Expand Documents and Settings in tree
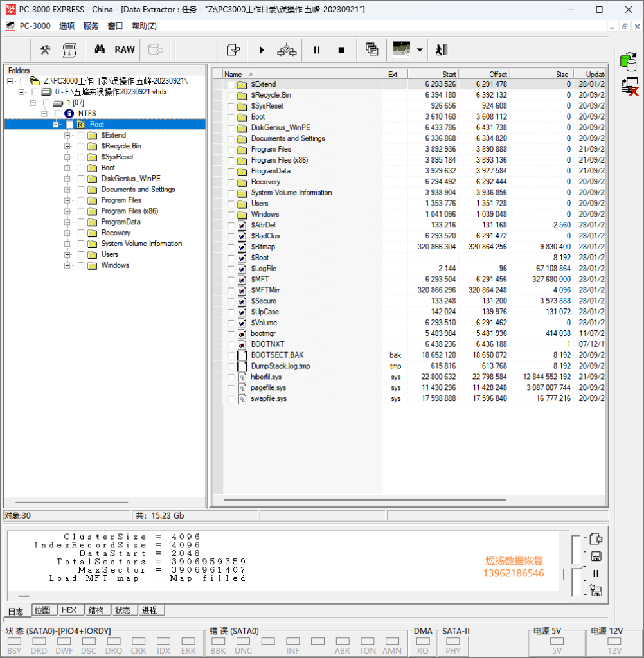 click(67, 190)
